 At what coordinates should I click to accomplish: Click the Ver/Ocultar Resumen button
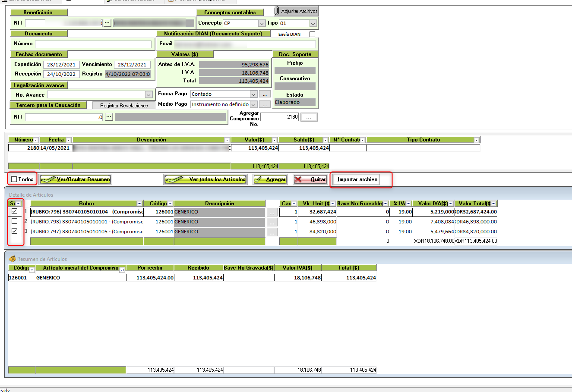tap(76, 179)
